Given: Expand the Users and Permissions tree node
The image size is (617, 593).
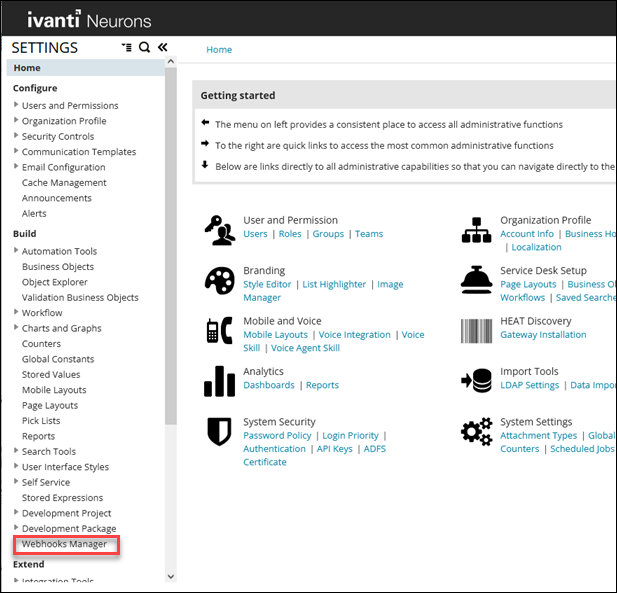Looking at the screenshot, I should click(16, 105).
